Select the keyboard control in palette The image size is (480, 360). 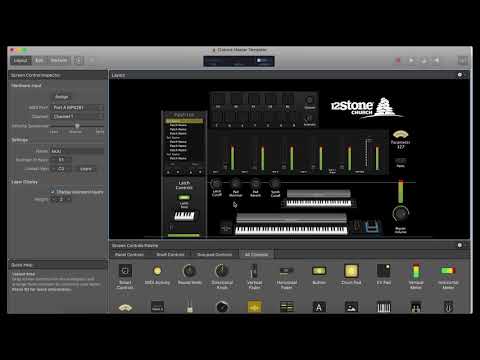point(383,307)
